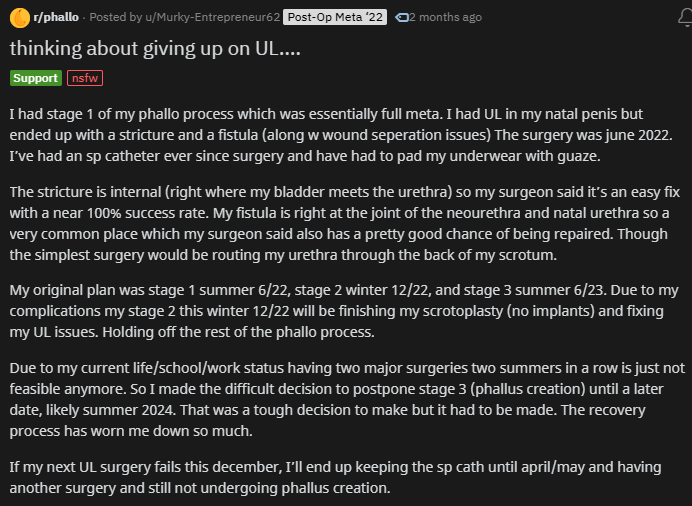This screenshot has height=506, width=692.
Task: Filter posts by the green Support flair
Action: click(36, 78)
